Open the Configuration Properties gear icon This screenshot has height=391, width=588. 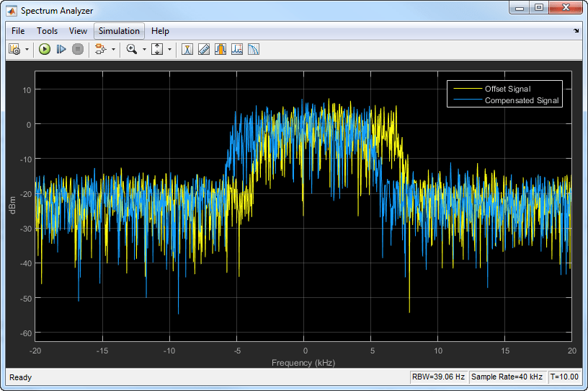click(14, 49)
